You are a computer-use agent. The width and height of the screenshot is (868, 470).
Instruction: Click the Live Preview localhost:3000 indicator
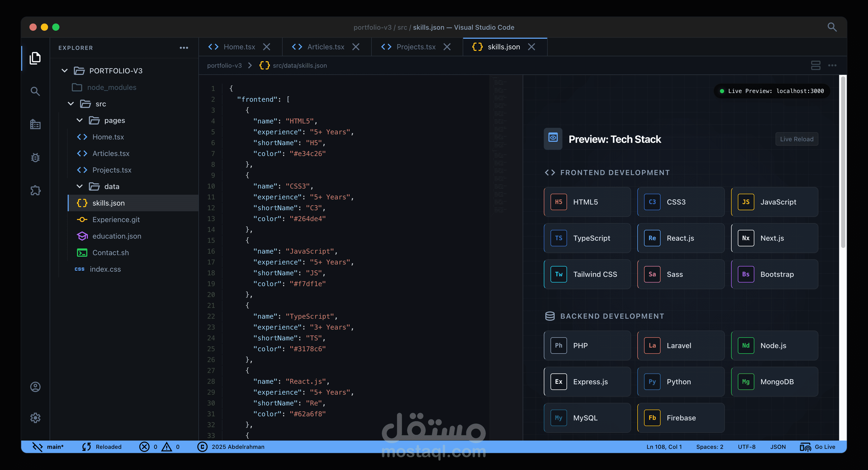pyautogui.click(x=772, y=91)
